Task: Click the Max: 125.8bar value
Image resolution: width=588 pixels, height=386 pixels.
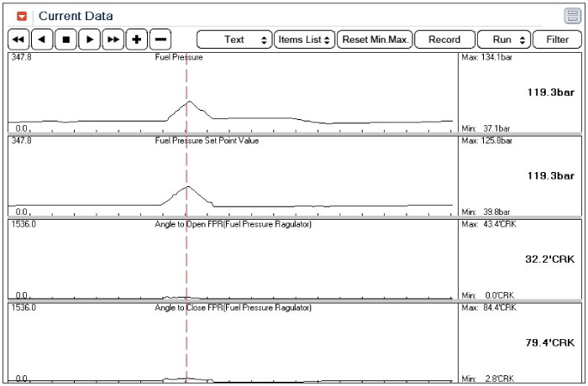Action: 486,141
